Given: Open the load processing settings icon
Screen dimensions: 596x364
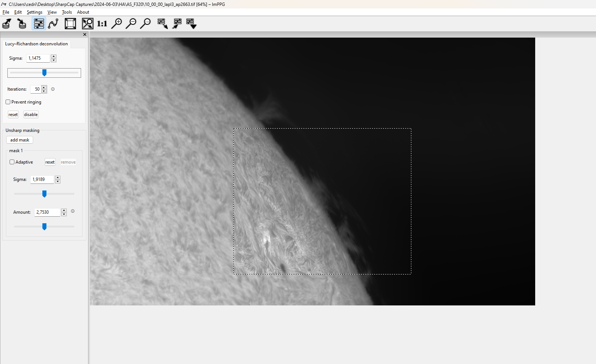Looking at the screenshot, I should pyautogui.click(x=163, y=24).
